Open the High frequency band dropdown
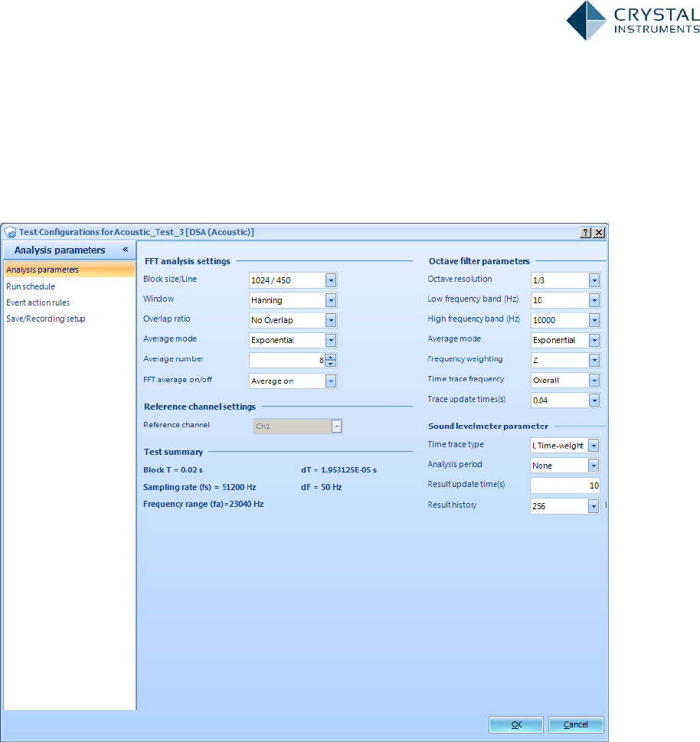The image size is (700, 742). 594,320
